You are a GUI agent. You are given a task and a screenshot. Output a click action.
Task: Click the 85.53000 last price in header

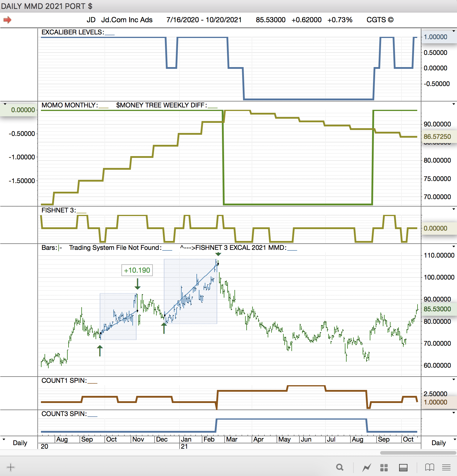(271, 20)
